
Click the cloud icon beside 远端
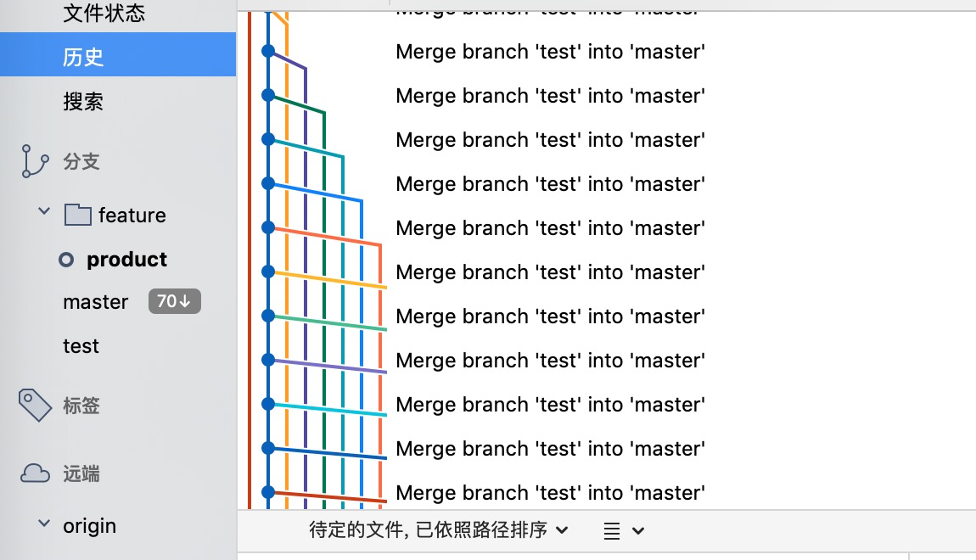tap(35, 473)
